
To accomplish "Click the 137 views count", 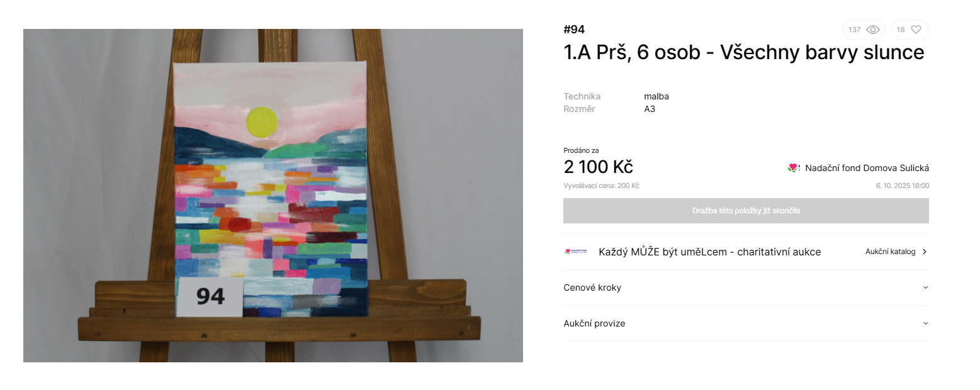I will click(x=854, y=30).
